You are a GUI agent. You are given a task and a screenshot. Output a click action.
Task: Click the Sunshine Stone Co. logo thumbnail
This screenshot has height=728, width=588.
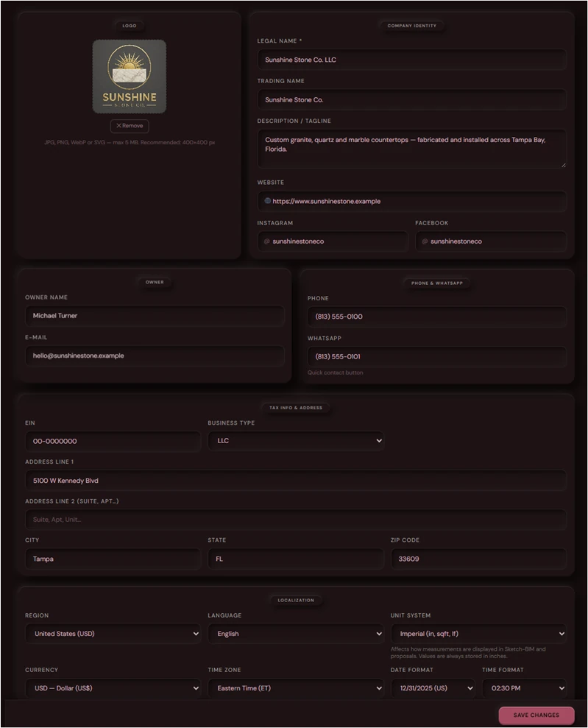[x=130, y=77]
